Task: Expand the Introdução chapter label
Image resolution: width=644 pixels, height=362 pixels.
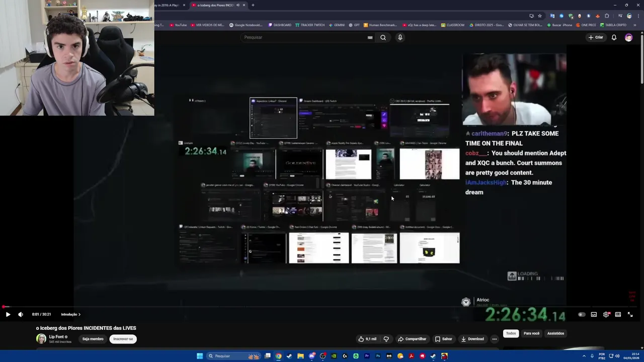Action: pyautogui.click(x=70, y=314)
